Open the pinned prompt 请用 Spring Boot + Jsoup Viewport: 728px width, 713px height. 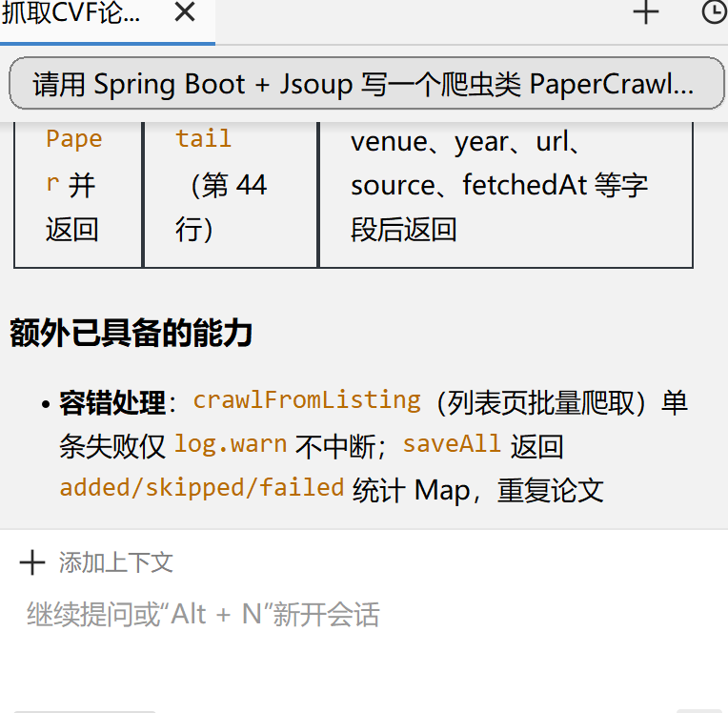click(x=366, y=84)
